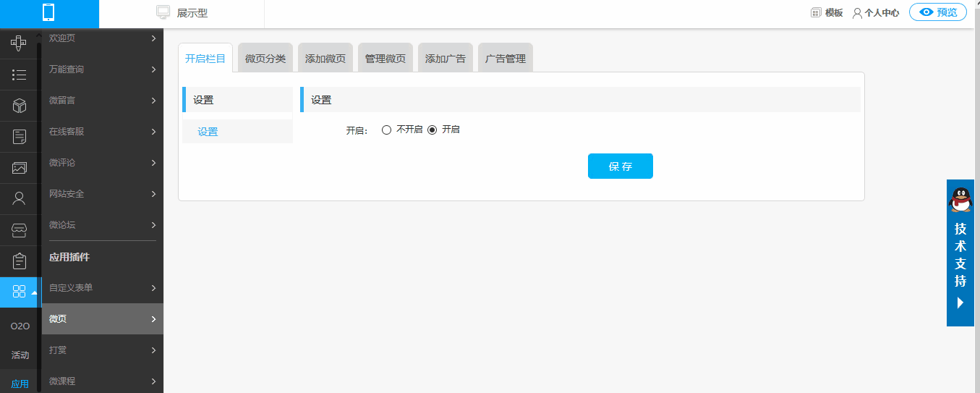Screen dimensions: 980x393
Task: Open the 活动 section in left rail
Action: 20,355
